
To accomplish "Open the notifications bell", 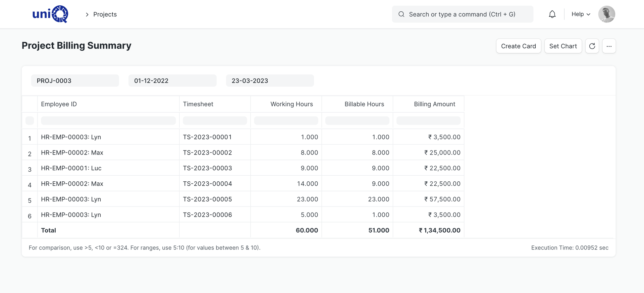I will (x=552, y=14).
